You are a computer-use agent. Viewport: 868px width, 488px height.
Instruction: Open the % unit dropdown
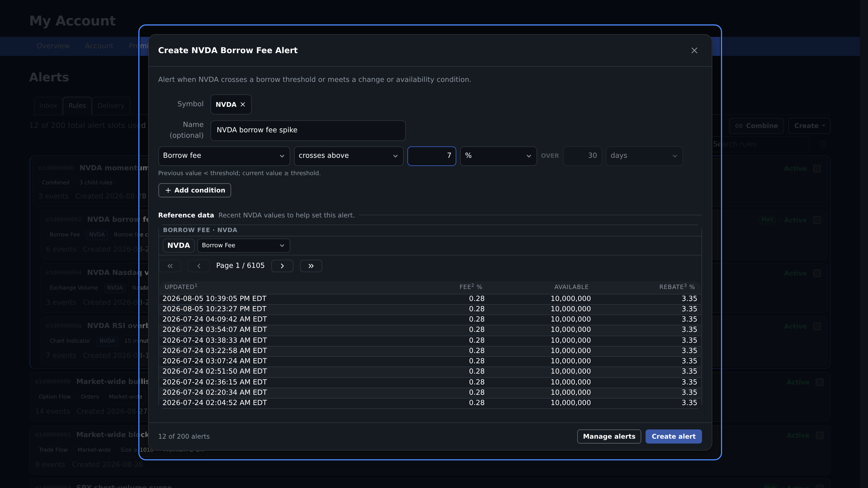point(498,156)
